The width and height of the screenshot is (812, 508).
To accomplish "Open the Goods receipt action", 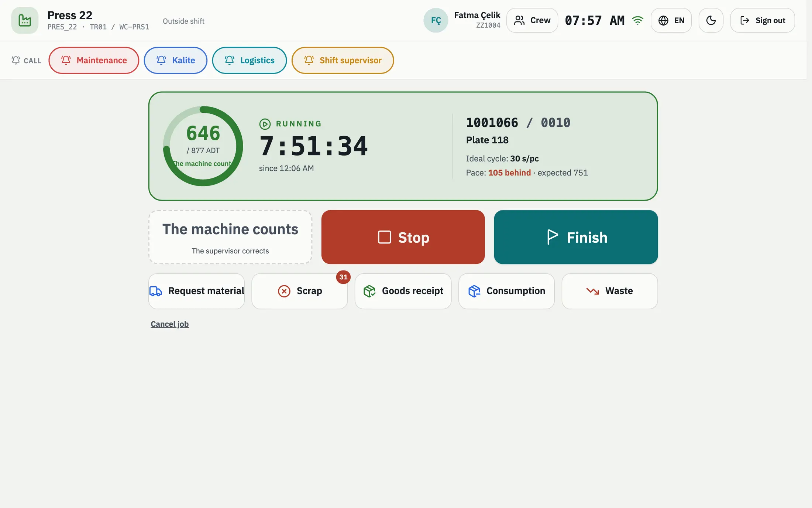I will tap(403, 291).
